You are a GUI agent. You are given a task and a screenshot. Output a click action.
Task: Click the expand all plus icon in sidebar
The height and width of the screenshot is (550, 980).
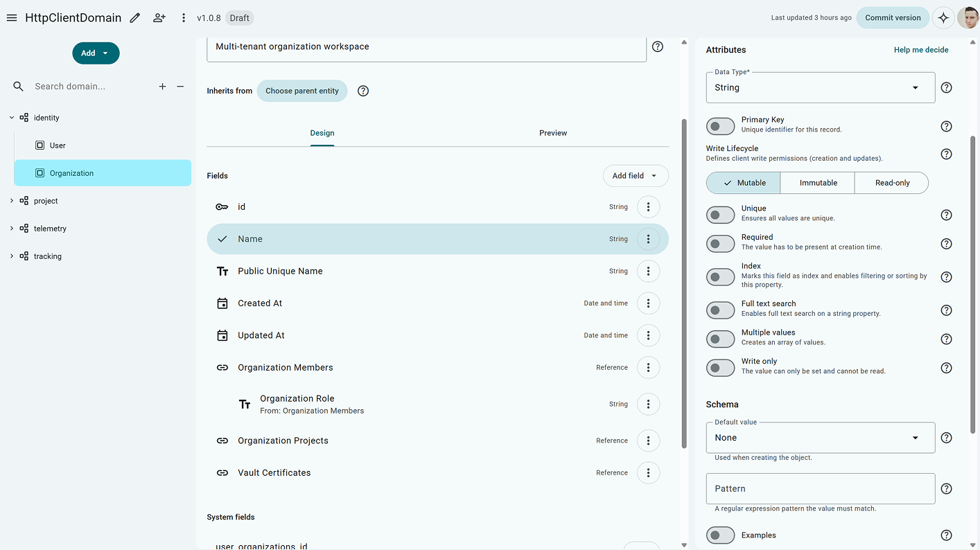coord(162,87)
